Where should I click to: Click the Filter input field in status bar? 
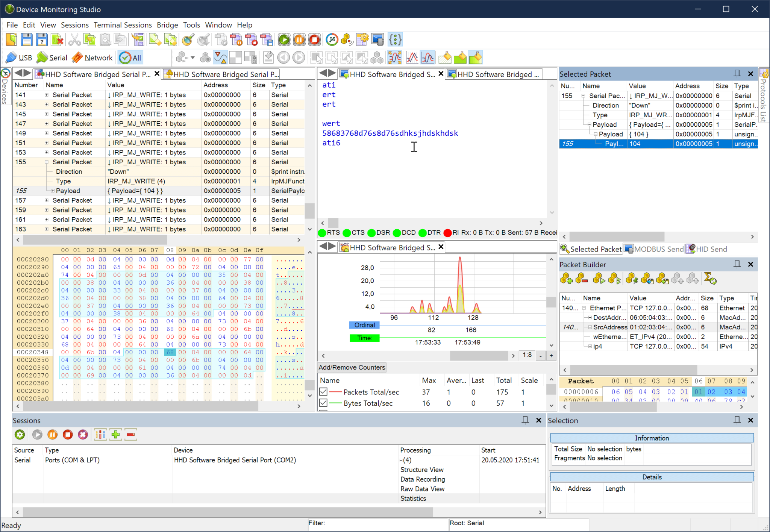(x=377, y=523)
